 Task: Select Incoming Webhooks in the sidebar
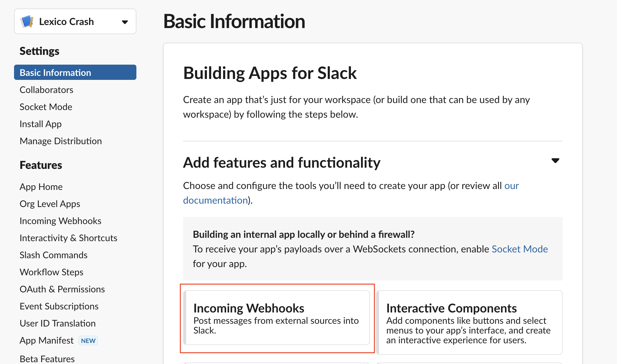point(60,221)
